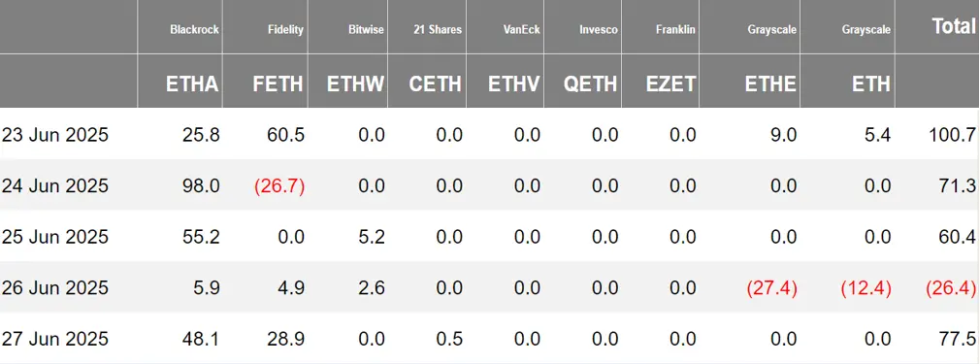Click the 27 Jun 2025 date cell
980x364 pixels.
[55, 339]
